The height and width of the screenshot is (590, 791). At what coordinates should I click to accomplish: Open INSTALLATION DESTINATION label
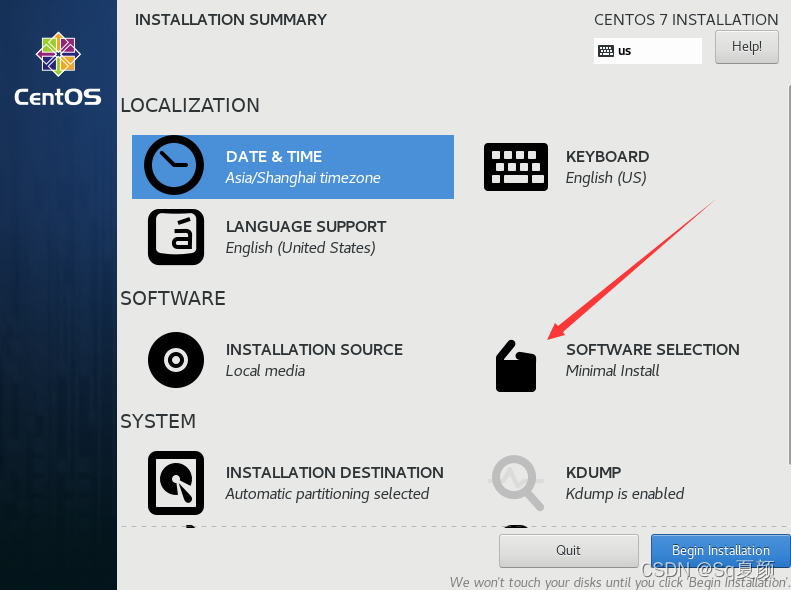(x=334, y=473)
